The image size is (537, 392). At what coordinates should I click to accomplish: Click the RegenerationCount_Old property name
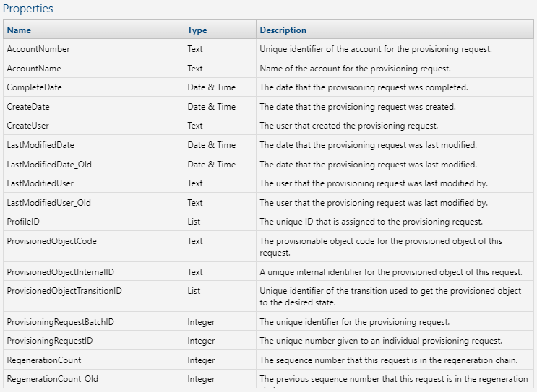click(x=53, y=379)
